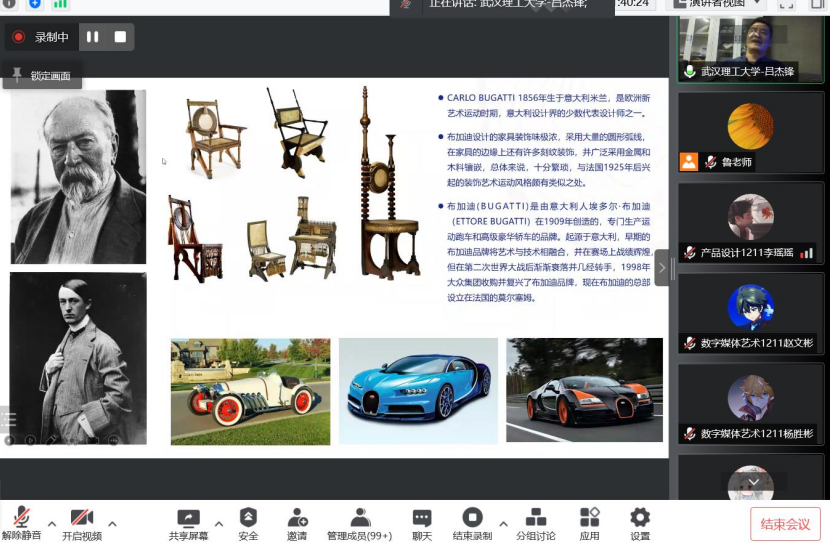
Task: Collapse the participant video sidebar arrow
Action: click(662, 268)
